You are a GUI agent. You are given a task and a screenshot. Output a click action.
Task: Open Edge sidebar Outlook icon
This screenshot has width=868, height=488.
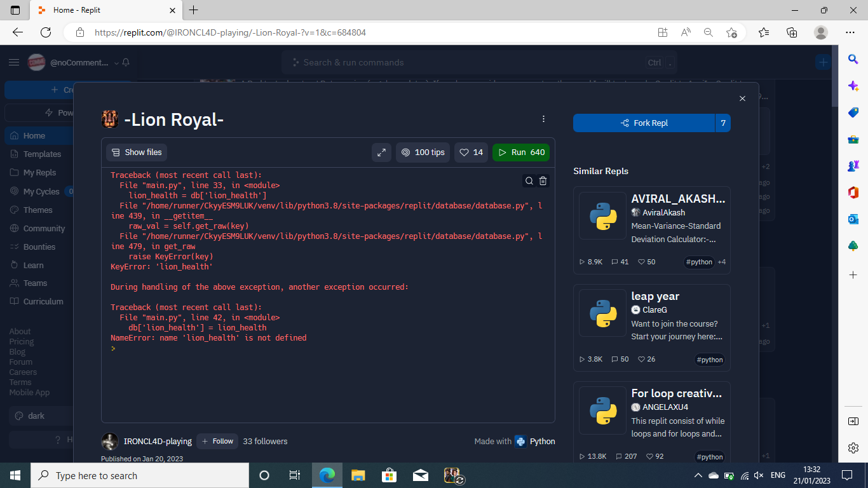point(853,219)
